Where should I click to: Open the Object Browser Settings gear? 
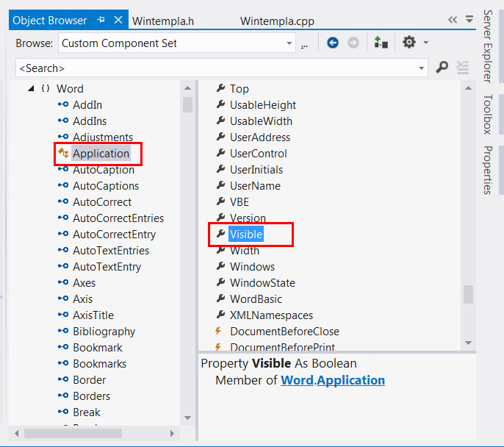click(x=409, y=42)
